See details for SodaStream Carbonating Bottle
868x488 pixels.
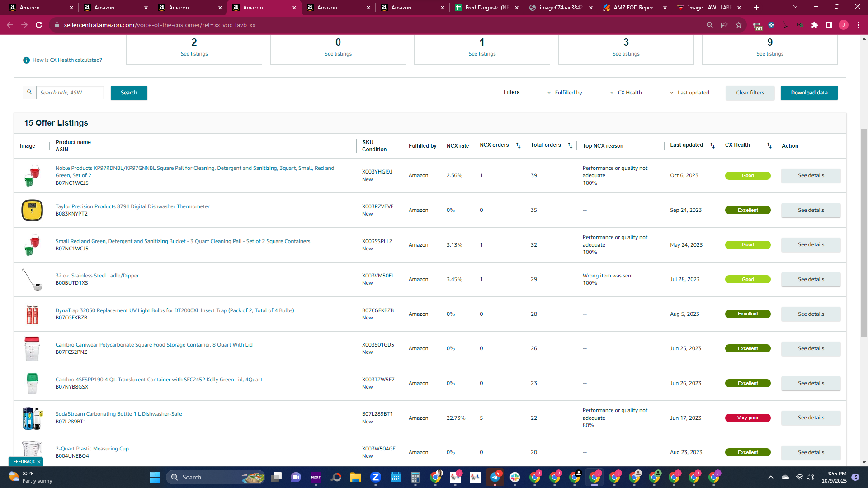[x=811, y=418]
